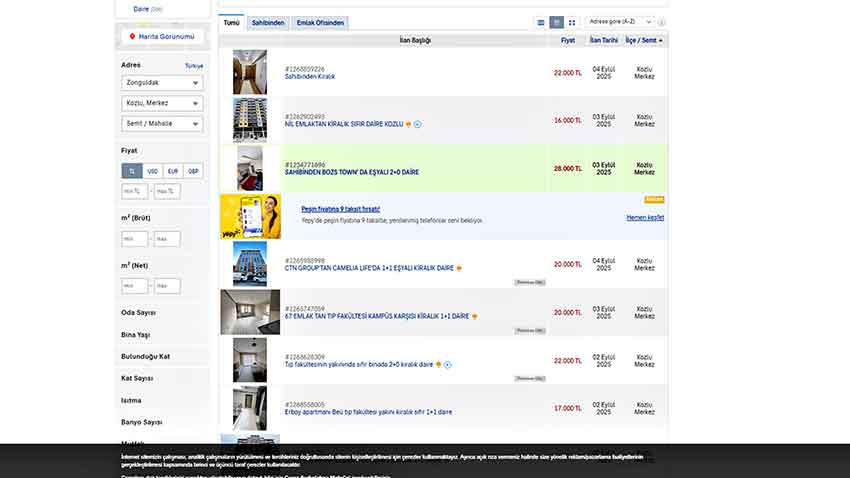The height and width of the screenshot is (478, 850).
Task: Open the Zonguldak province dropdown
Action: [x=162, y=83]
